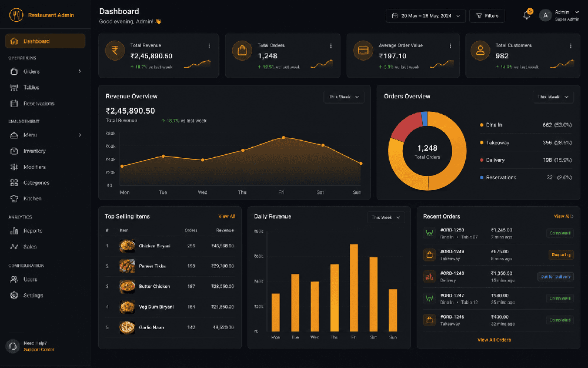Click the Reports bar chart icon

tap(14, 231)
